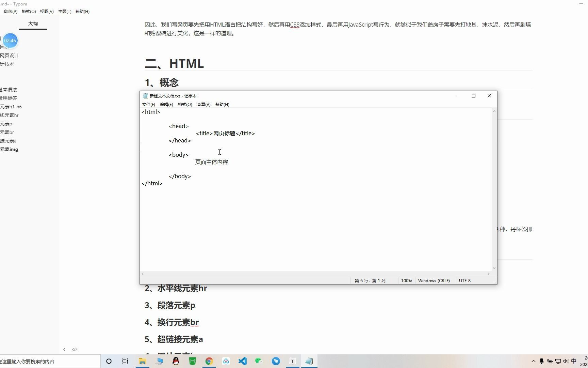The height and width of the screenshot is (368, 588).
Task: Open QQ penguin app on taskbar
Action: tap(176, 361)
